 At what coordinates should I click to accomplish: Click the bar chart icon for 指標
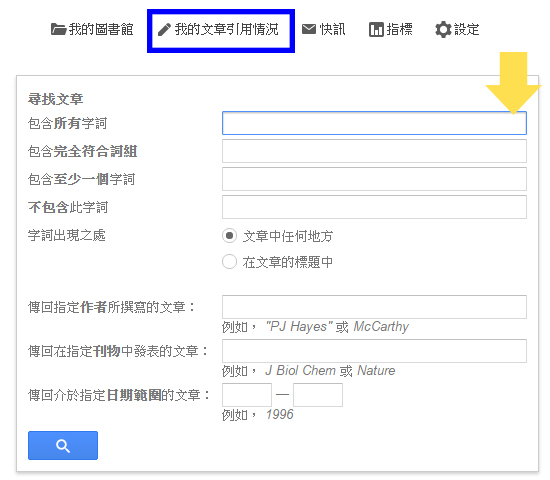point(376,29)
